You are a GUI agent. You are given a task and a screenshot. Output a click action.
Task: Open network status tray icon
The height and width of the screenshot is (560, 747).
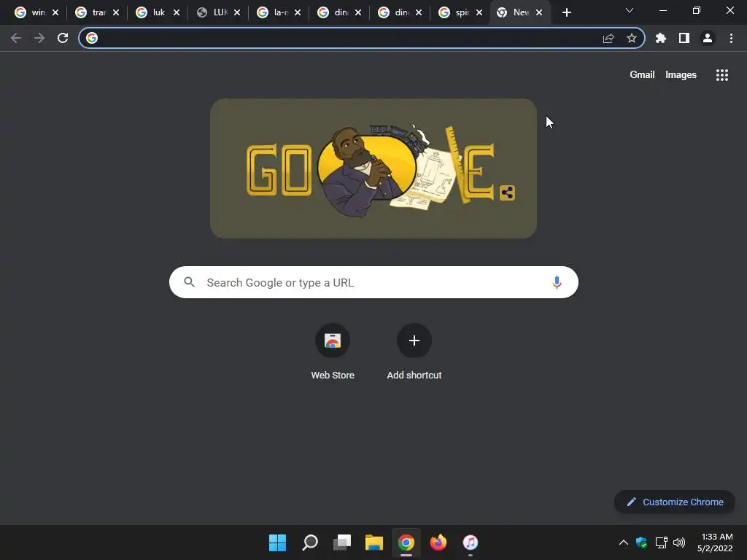pos(661,542)
